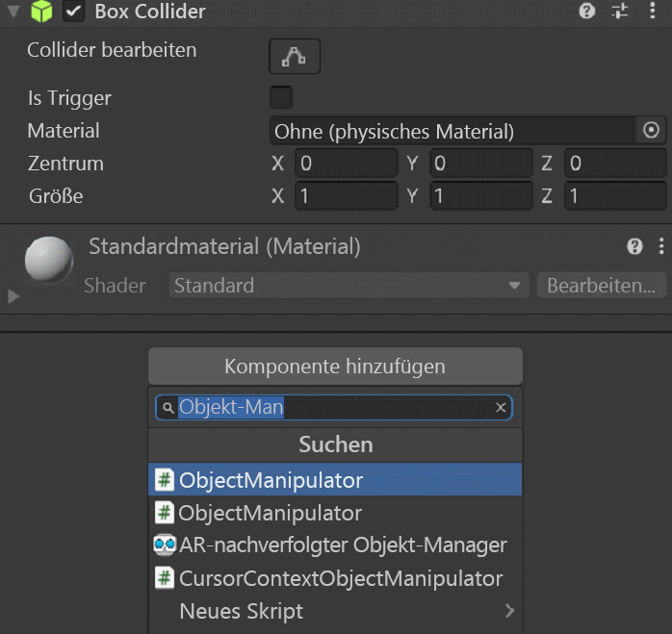Image resolution: width=672 pixels, height=634 pixels.
Task: Open the Neues Skript submenu
Action: [335, 611]
